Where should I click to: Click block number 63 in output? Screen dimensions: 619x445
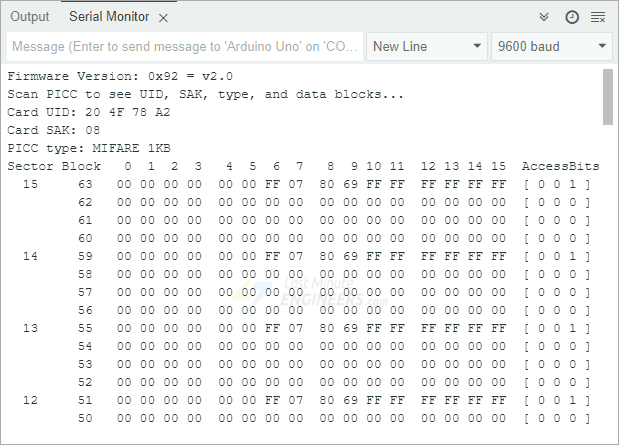[x=85, y=184]
